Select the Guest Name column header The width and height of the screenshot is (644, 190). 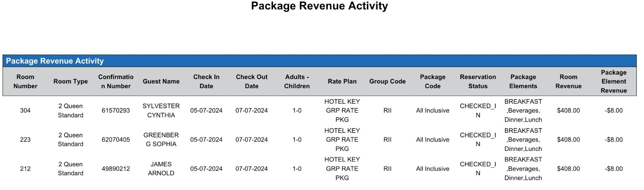click(x=161, y=81)
